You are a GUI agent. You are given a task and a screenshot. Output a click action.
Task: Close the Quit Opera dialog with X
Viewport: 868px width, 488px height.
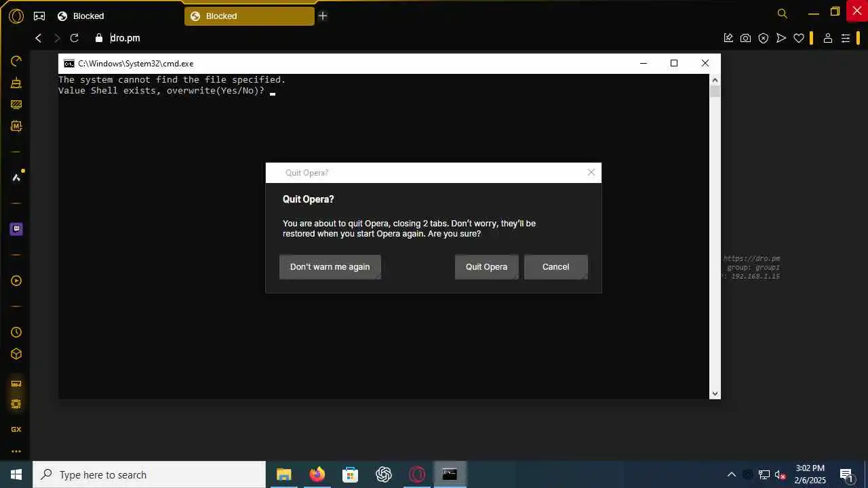(x=591, y=172)
